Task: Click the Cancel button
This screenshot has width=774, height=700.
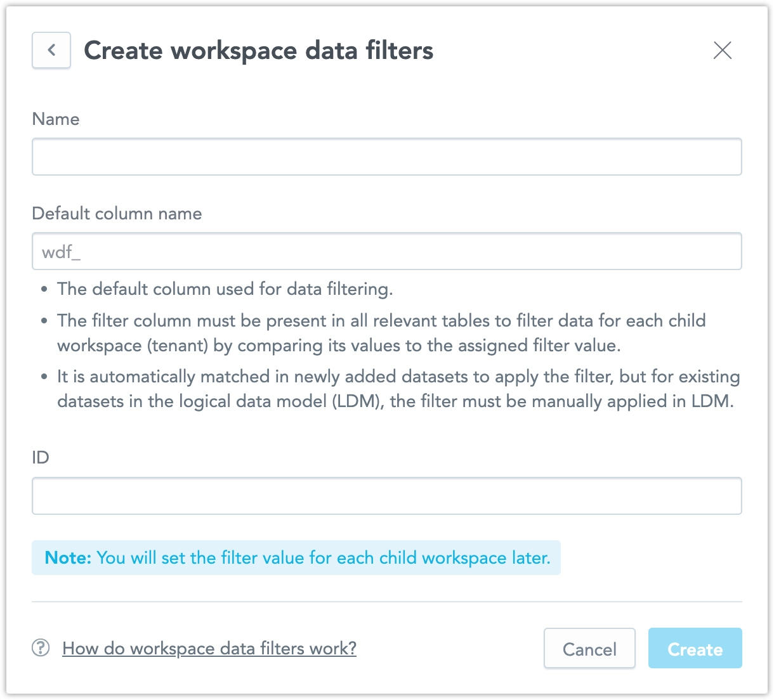Action: pos(589,648)
